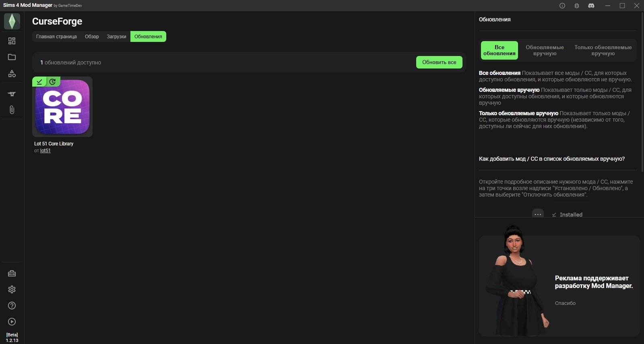Click the paperclip attachment sidebar icon
The width and height of the screenshot is (644, 344).
point(12,110)
